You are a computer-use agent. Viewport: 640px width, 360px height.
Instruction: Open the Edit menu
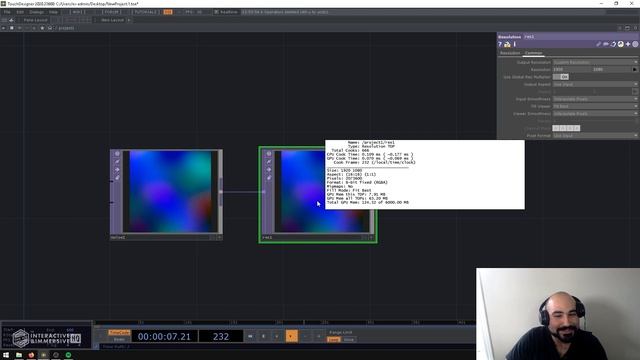click(x=20, y=12)
